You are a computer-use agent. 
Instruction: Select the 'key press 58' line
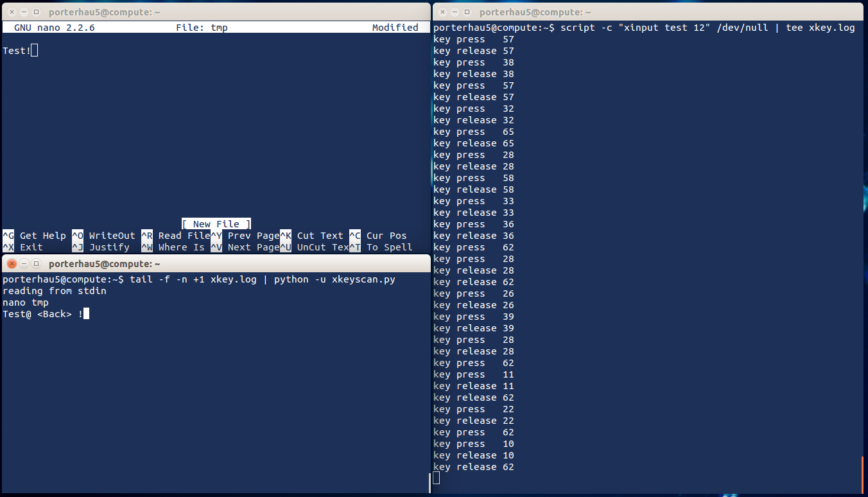click(474, 178)
